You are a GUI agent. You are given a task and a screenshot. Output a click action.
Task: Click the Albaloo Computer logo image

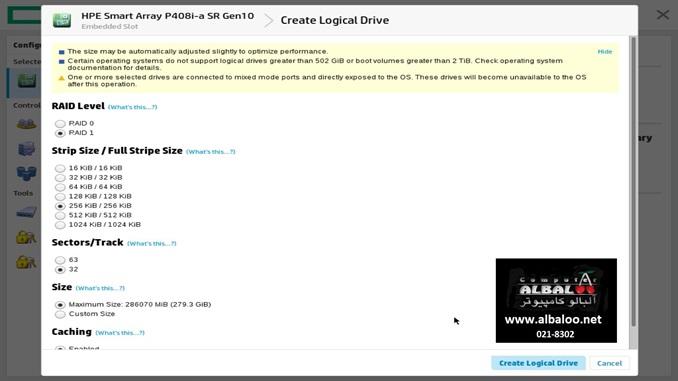pos(556,301)
